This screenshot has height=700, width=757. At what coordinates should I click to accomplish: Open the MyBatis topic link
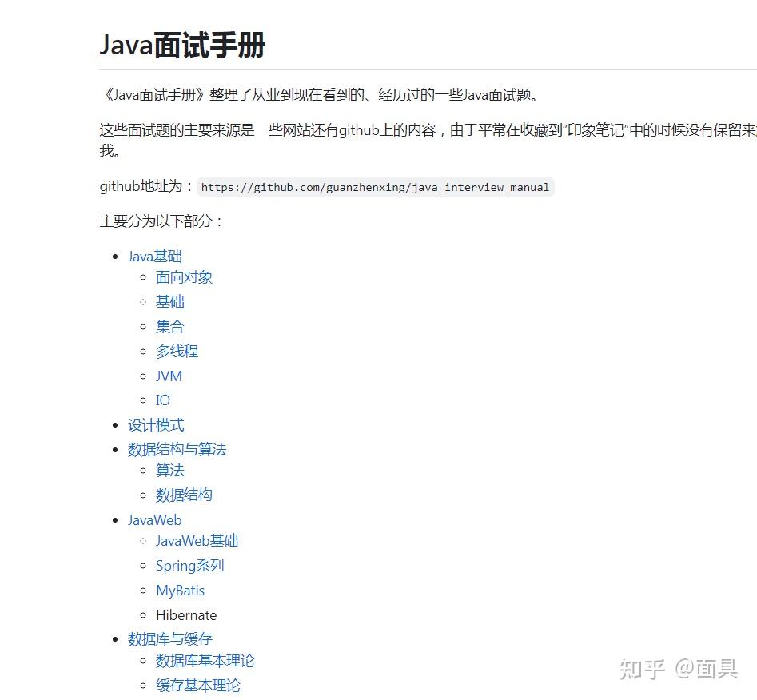[180, 590]
